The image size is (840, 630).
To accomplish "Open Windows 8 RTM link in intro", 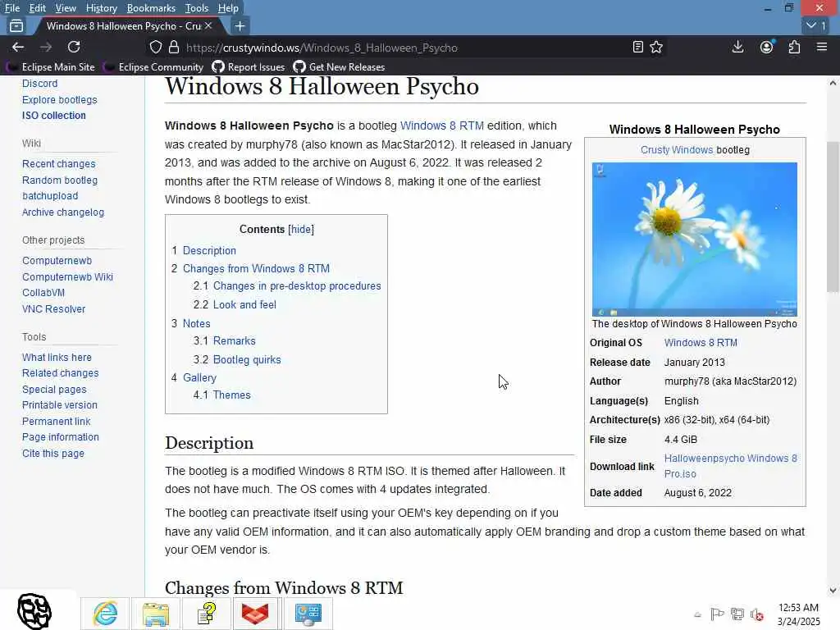I will pos(442,126).
